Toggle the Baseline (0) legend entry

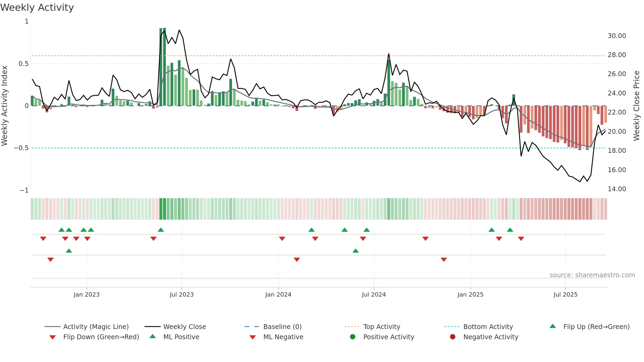point(273,327)
